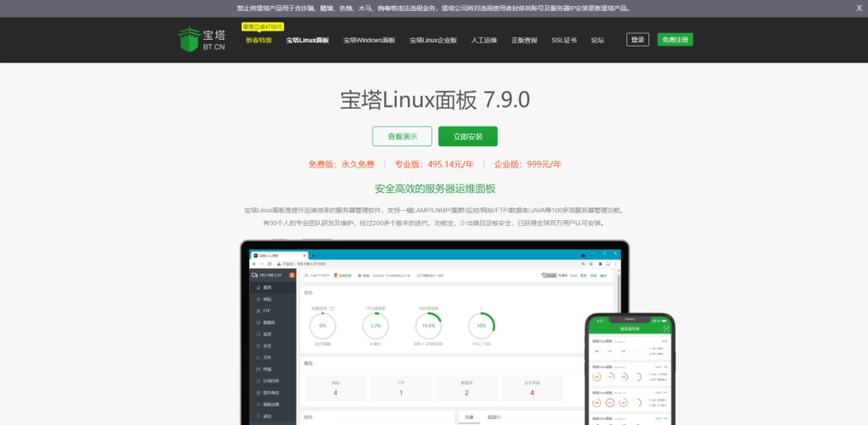Image resolution: width=868 pixels, height=425 pixels.
Task: Click the 专业版：495.14元/年 price text
Action: click(434, 164)
